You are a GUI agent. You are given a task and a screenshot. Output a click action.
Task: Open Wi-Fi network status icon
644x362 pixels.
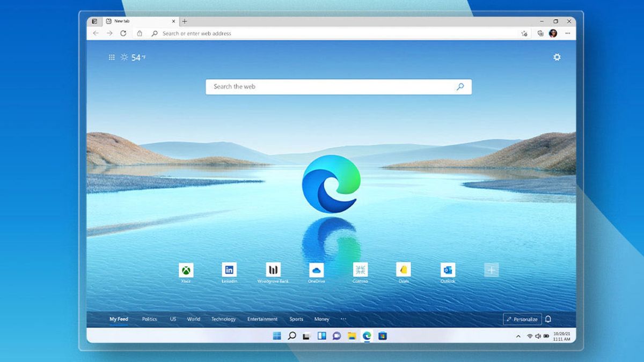point(530,336)
